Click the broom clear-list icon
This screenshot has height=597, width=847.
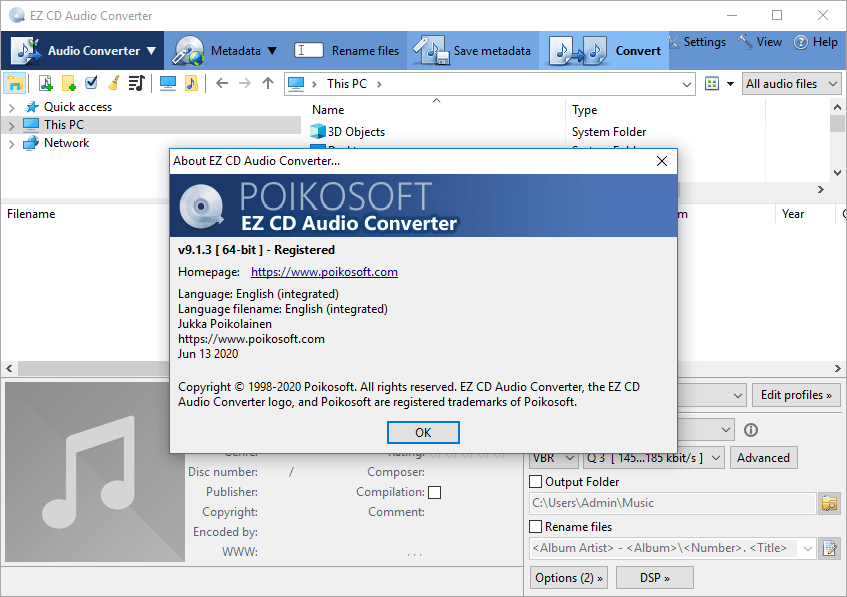[x=113, y=83]
